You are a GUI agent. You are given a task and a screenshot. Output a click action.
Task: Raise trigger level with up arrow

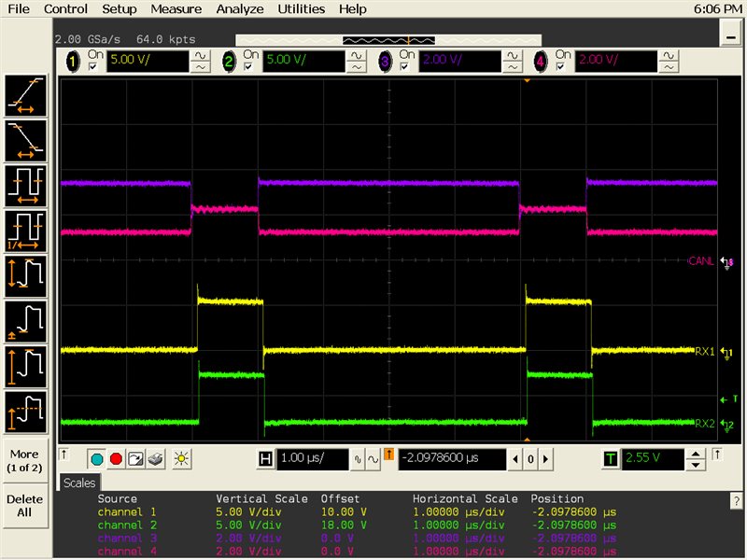(696, 454)
